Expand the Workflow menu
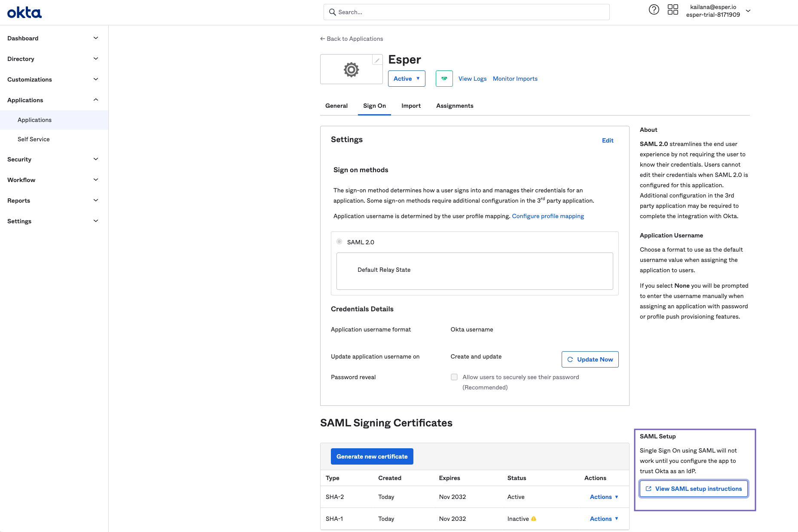798x532 pixels. (x=54, y=180)
